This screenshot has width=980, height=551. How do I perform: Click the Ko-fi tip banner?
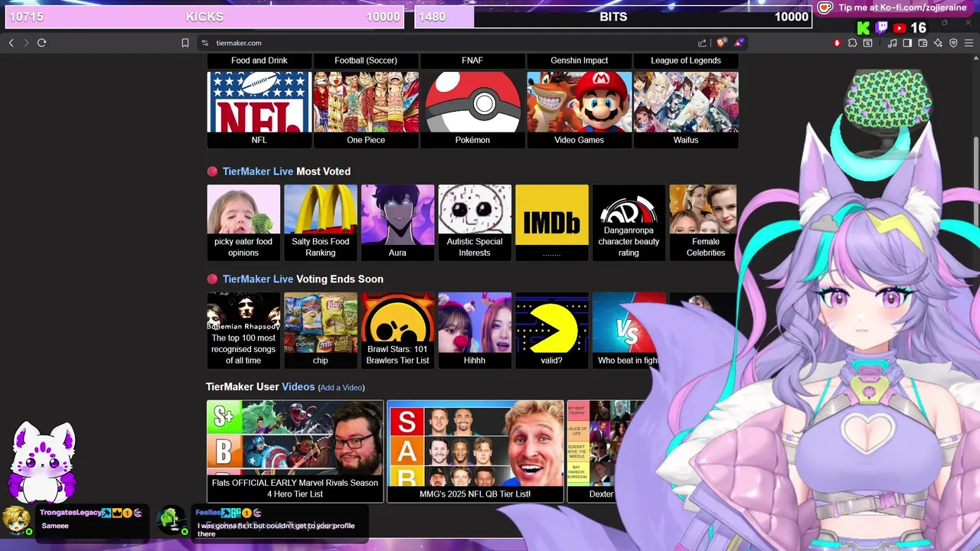893,8
